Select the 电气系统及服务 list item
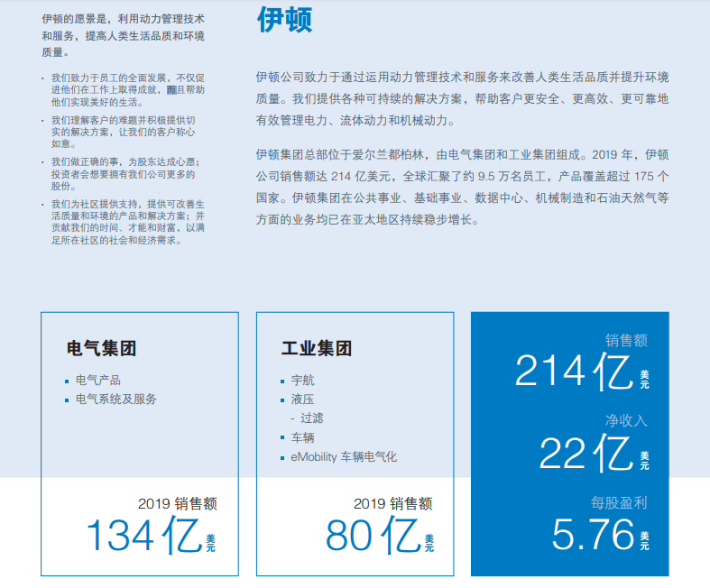 [x=115, y=399]
